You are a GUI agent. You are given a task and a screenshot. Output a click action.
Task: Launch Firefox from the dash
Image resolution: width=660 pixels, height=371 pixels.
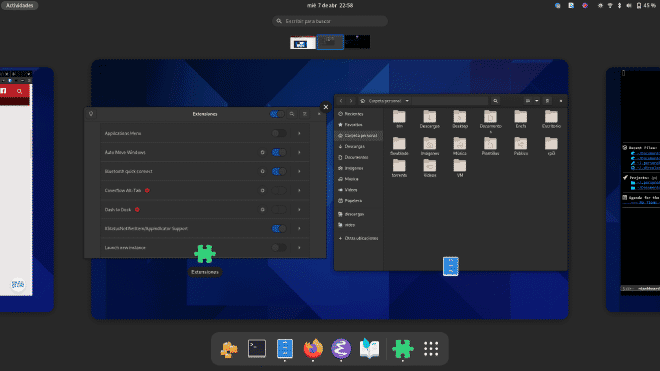313,349
